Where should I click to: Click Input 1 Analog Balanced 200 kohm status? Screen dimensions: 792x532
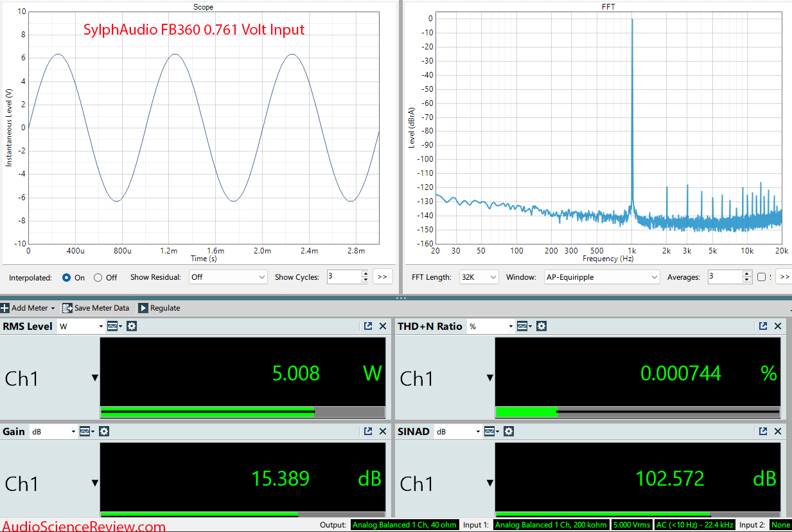pos(551,525)
